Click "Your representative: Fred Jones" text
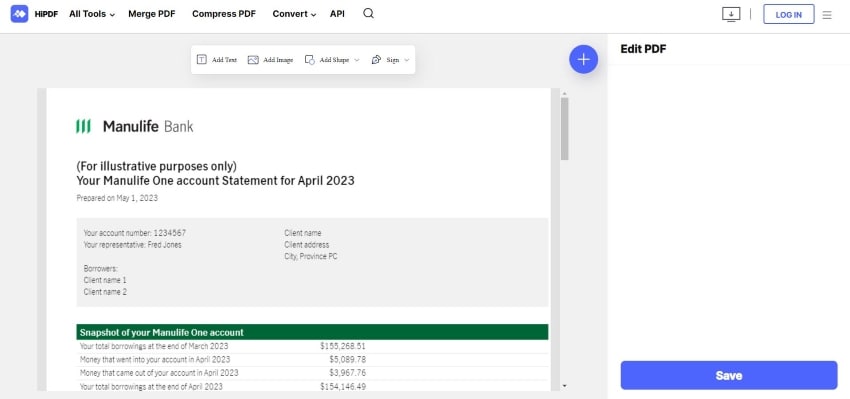This screenshot has width=850, height=399. pos(133,245)
